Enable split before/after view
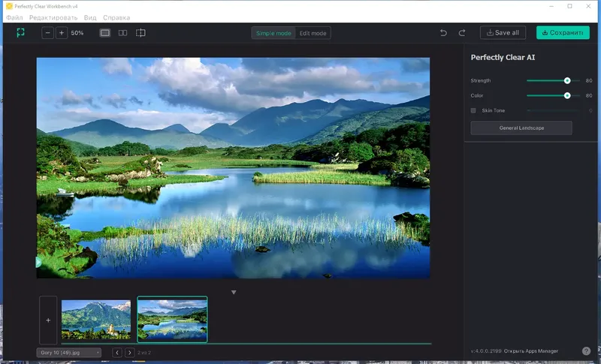601x364 pixels. [x=140, y=33]
